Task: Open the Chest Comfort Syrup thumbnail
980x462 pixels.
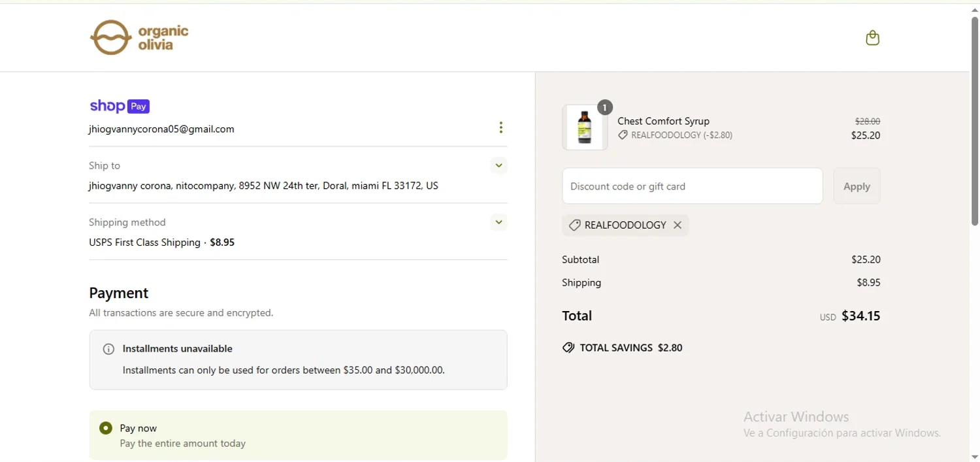Action: pos(585,127)
